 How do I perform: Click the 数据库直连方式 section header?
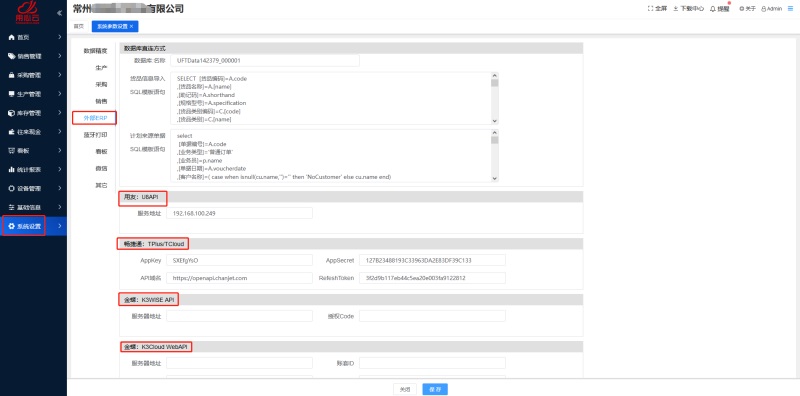click(351, 48)
